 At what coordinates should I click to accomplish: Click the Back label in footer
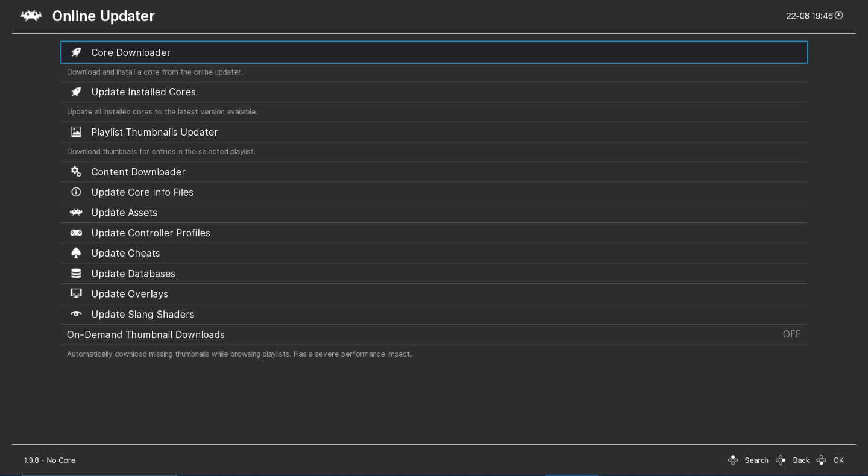[801, 460]
